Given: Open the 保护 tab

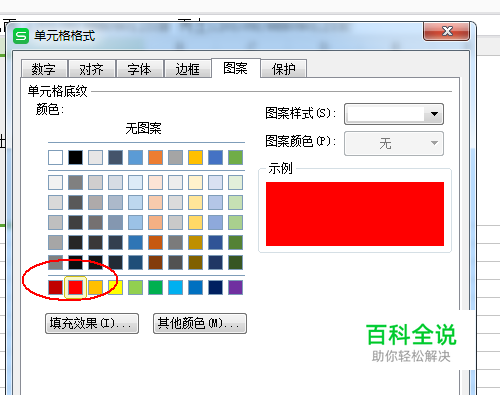Looking at the screenshot, I should tap(284, 69).
